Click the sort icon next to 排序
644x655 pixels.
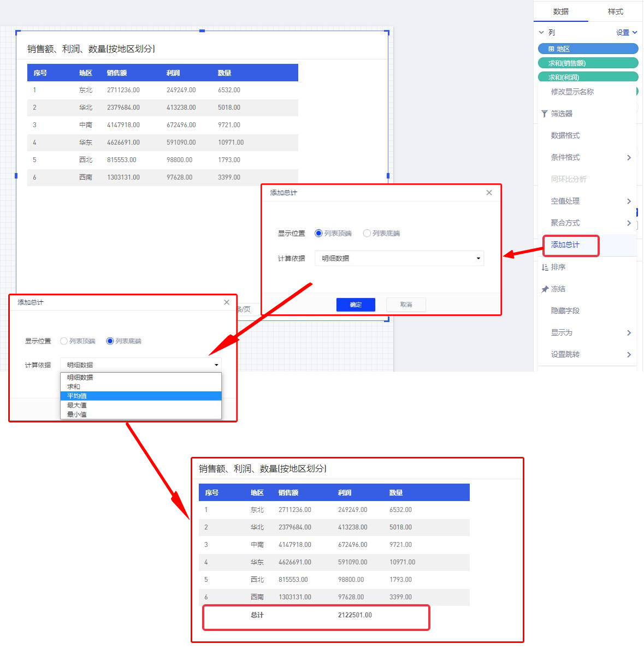click(545, 267)
